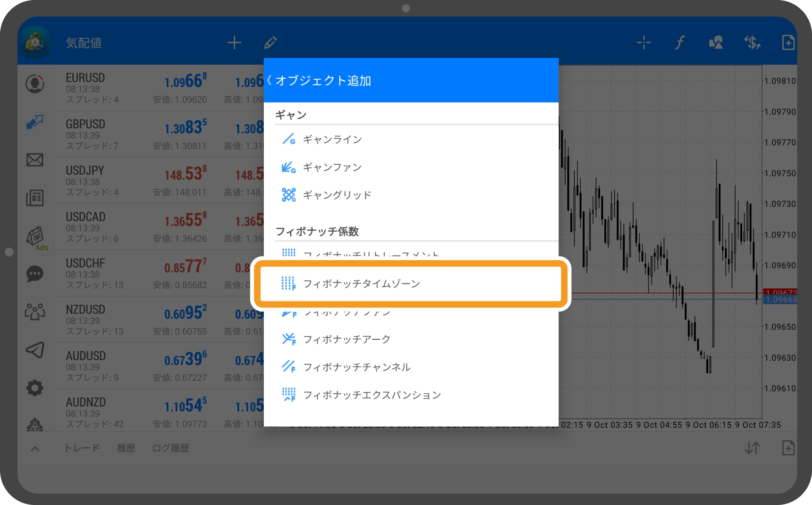
Task: Open the crosshair tool on the chart toolbar
Action: tap(643, 42)
